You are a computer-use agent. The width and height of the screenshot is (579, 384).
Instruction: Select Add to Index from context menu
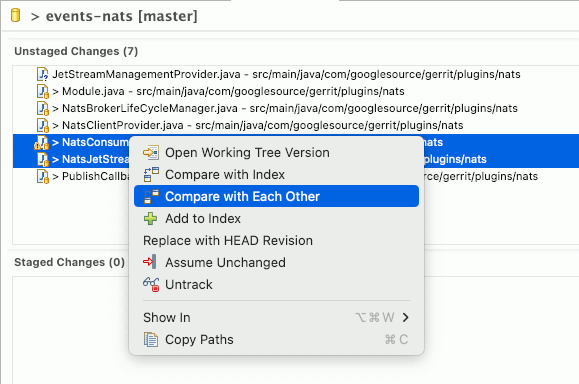(276, 218)
